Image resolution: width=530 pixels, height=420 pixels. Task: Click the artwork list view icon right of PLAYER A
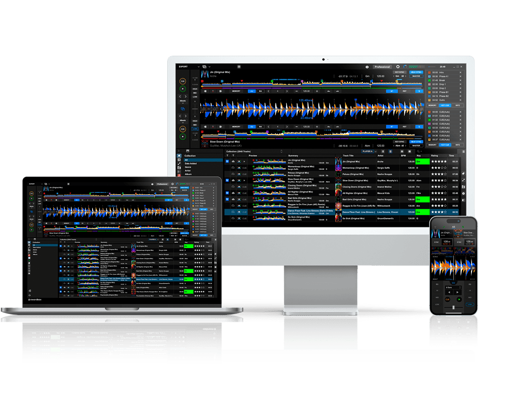point(390,151)
